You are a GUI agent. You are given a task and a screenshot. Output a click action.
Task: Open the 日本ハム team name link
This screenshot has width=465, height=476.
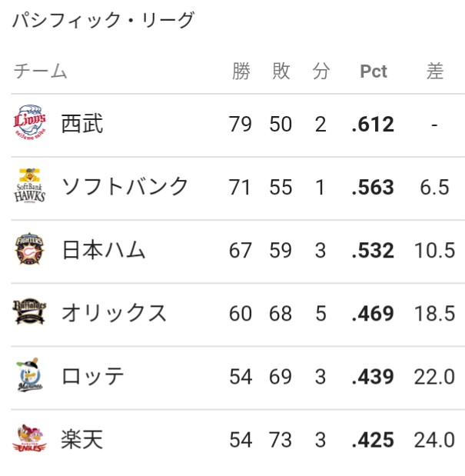click(x=104, y=250)
